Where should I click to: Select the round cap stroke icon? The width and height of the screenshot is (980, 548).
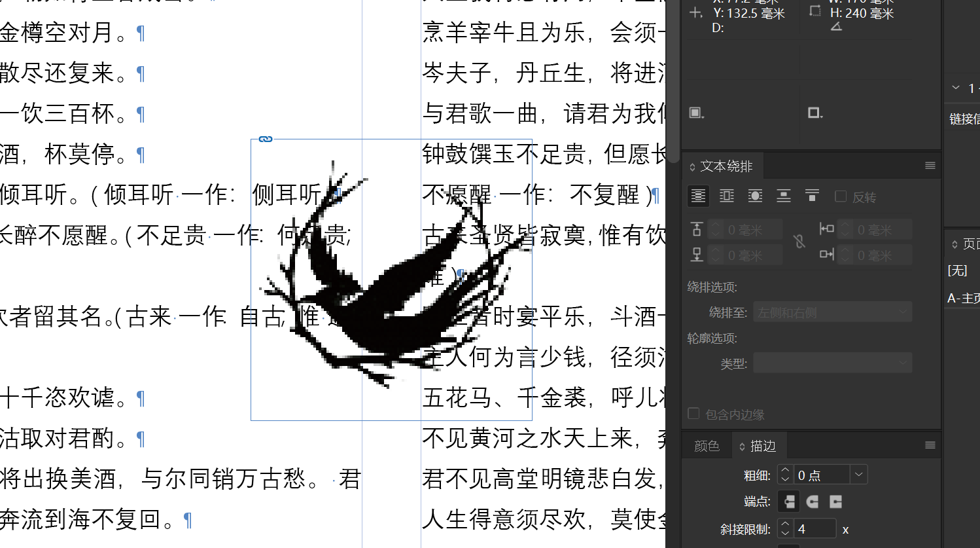[813, 502]
